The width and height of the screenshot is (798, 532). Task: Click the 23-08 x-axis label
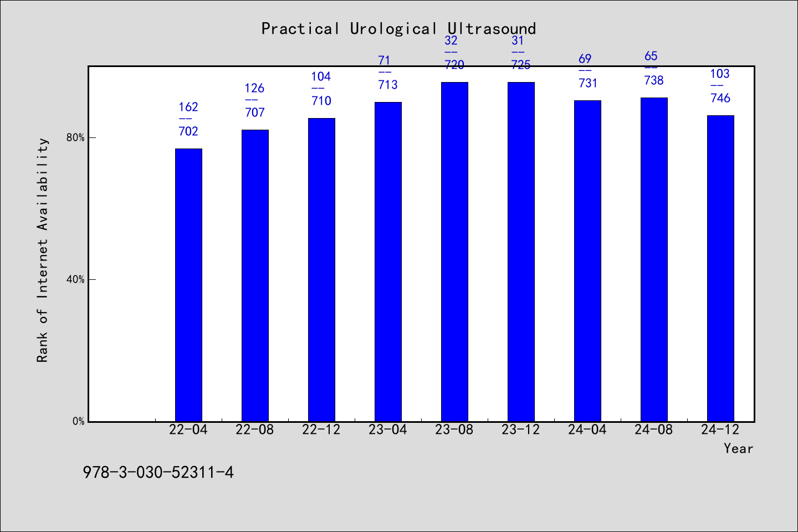pos(454,429)
